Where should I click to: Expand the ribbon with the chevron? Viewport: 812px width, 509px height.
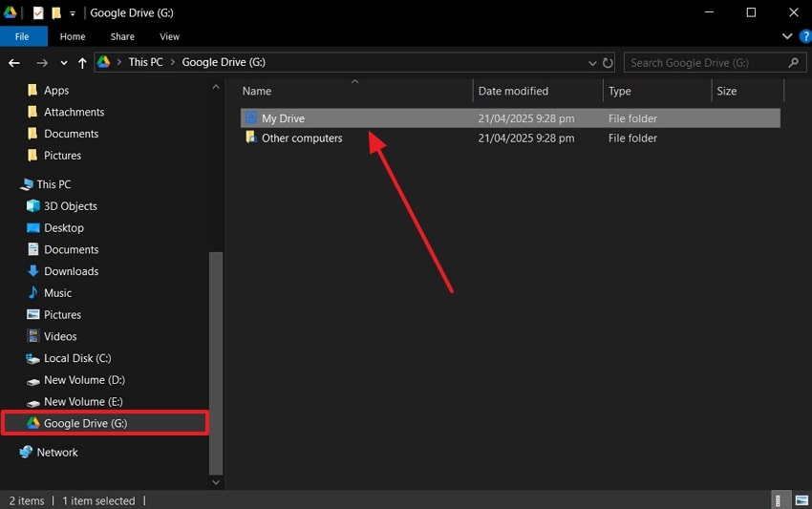tap(787, 36)
